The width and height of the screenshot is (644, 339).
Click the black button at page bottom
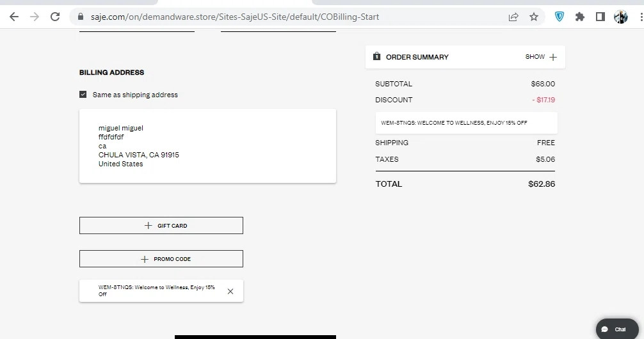[255, 337]
